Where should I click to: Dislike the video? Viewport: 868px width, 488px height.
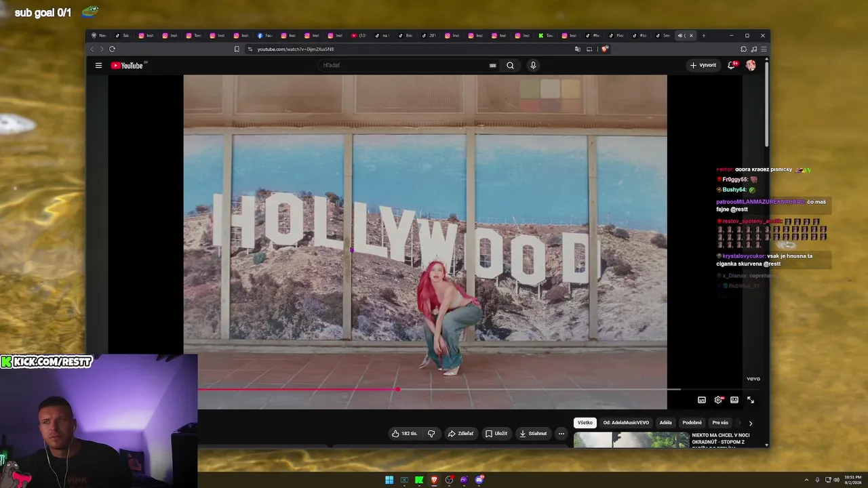click(x=431, y=434)
